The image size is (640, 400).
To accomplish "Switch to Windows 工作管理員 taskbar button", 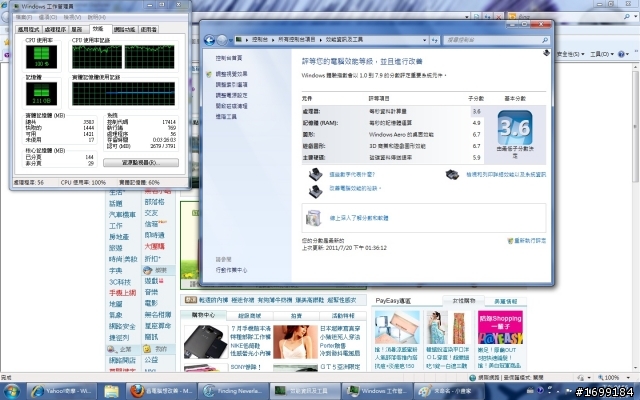I will [x=376, y=391].
